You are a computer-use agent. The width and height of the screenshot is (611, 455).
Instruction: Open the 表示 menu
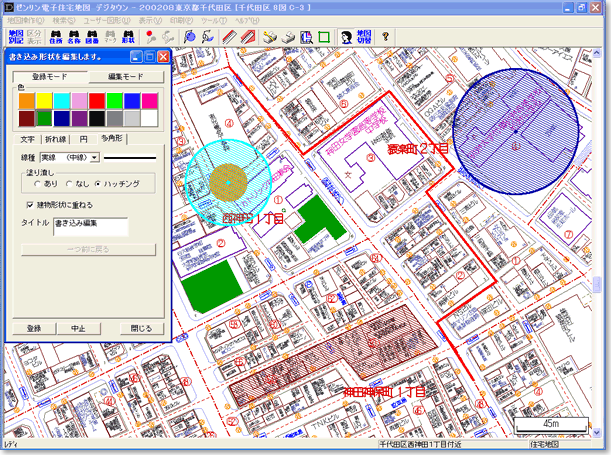click(x=150, y=19)
